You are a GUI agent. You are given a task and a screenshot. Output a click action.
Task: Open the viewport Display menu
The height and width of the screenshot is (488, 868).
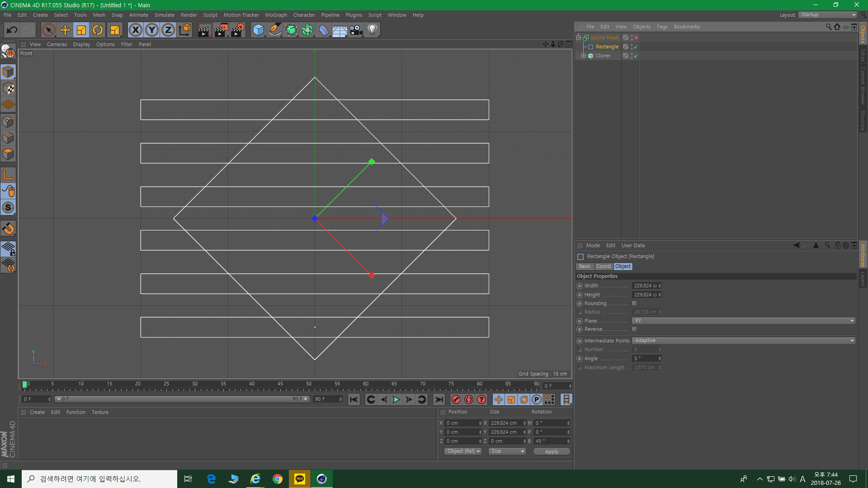tap(81, 44)
